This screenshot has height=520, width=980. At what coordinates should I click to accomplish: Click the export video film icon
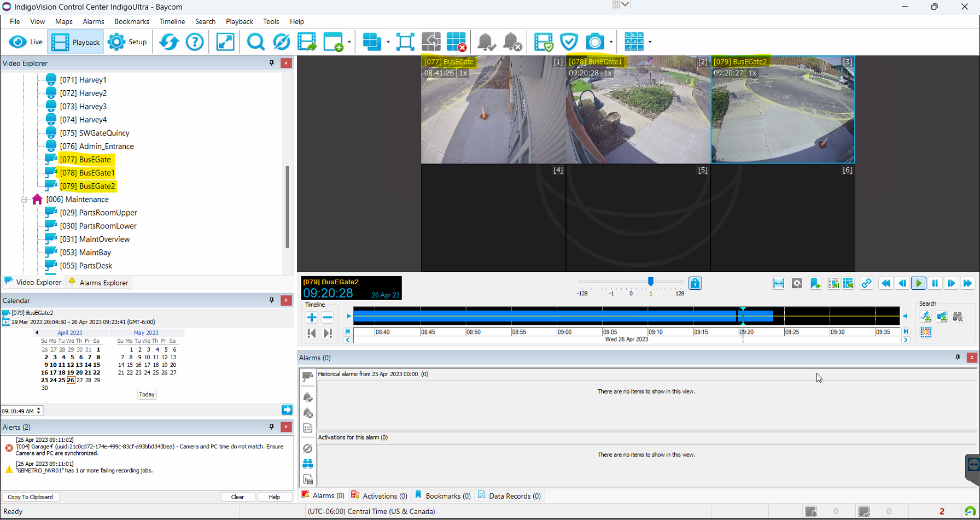(307, 42)
